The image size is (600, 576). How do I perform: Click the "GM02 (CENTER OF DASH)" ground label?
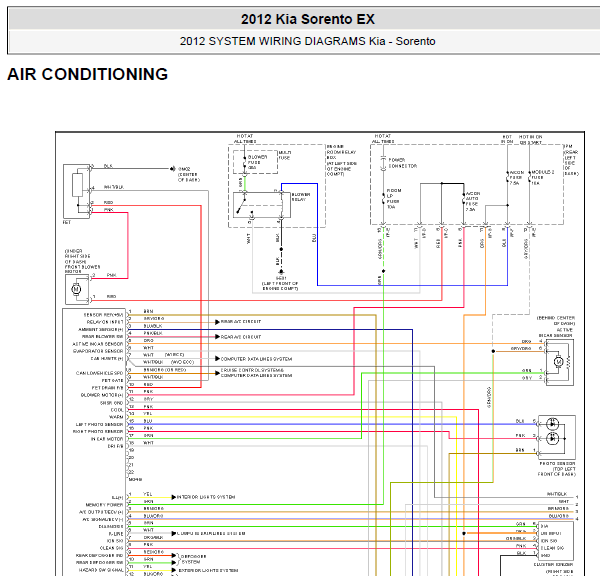(189, 174)
